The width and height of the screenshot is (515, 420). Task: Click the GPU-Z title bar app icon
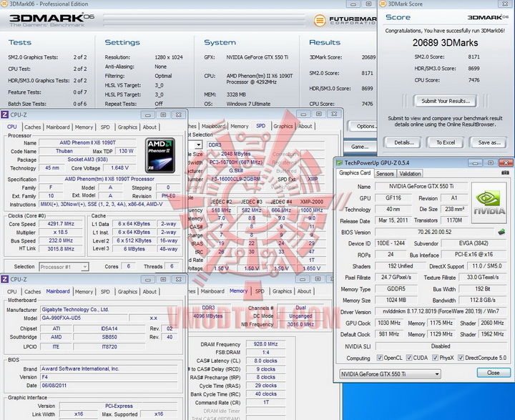[x=340, y=162]
